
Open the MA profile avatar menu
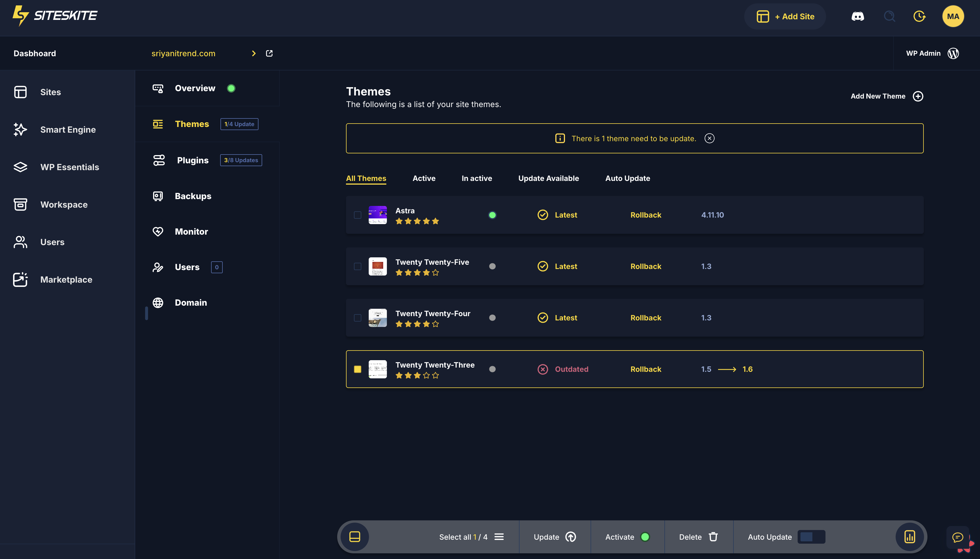(953, 16)
